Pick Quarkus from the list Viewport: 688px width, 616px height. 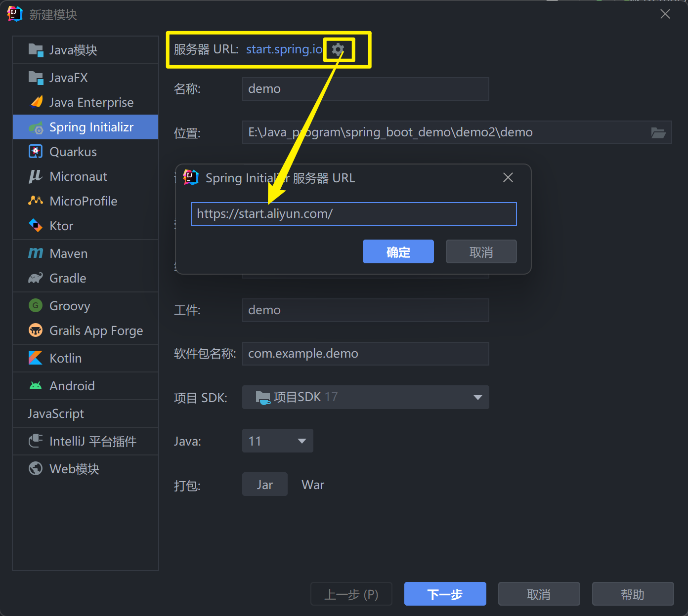click(86, 152)
